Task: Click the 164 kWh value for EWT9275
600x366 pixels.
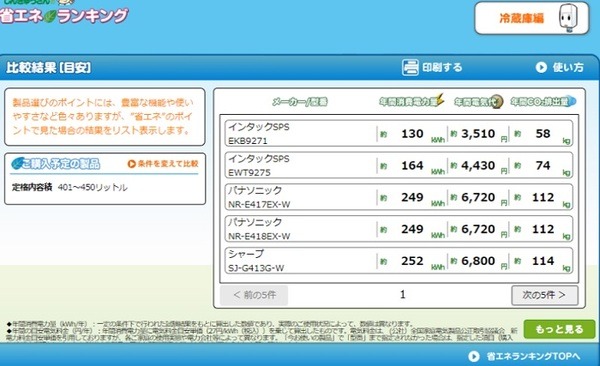Action: (x=412, y=165)
